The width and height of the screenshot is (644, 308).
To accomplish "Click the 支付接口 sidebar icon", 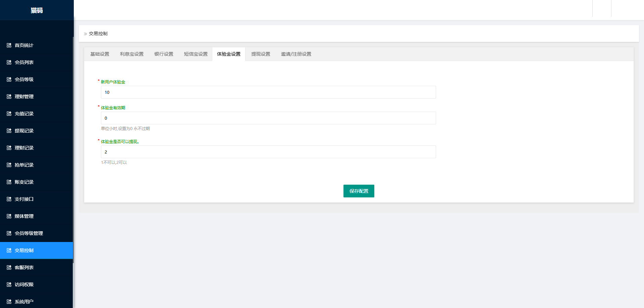I will pyautogui.click(x=9, y=199).
